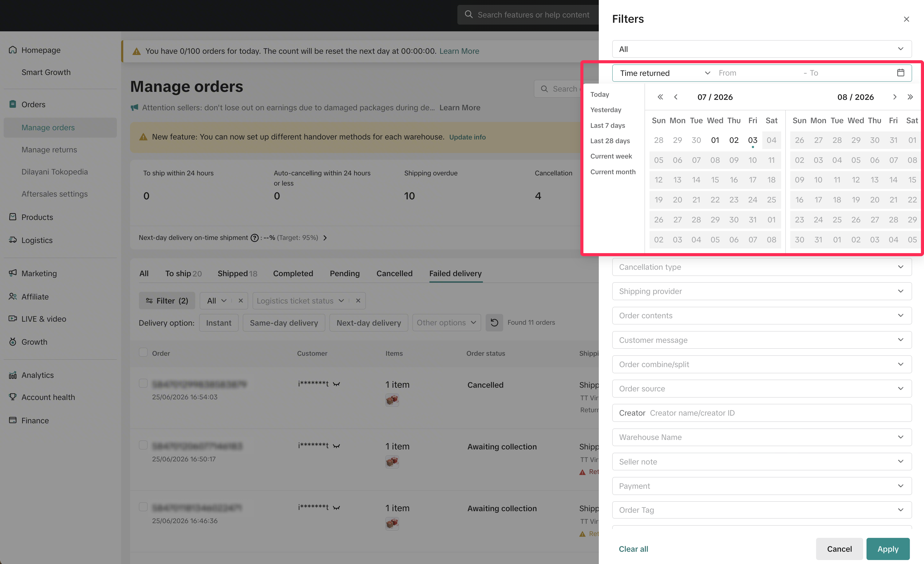Check the select-all Order header checkbox
The width and height of the screenshot is (924, 564).
click(x=143, y=352)
